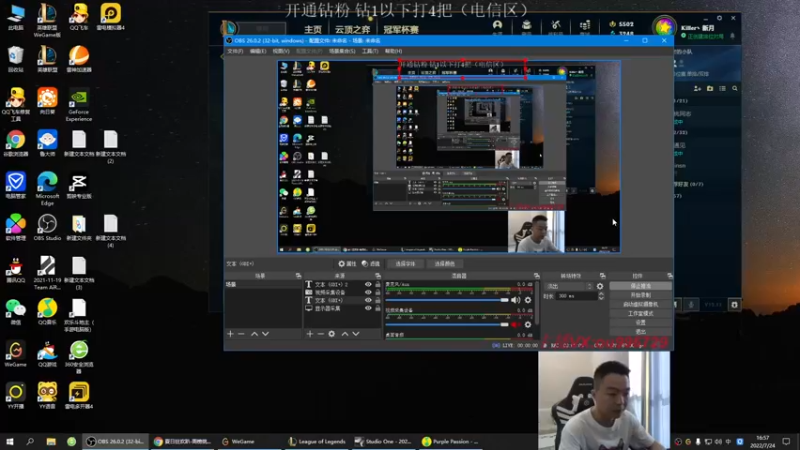The image size is (800, 450).
Task: Open QQ音乐 desktop shortcut
Action: tap(47, 311)
